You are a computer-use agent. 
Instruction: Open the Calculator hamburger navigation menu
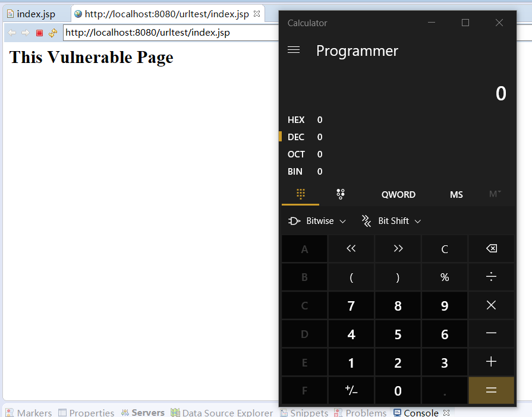[x=293, y=50]
